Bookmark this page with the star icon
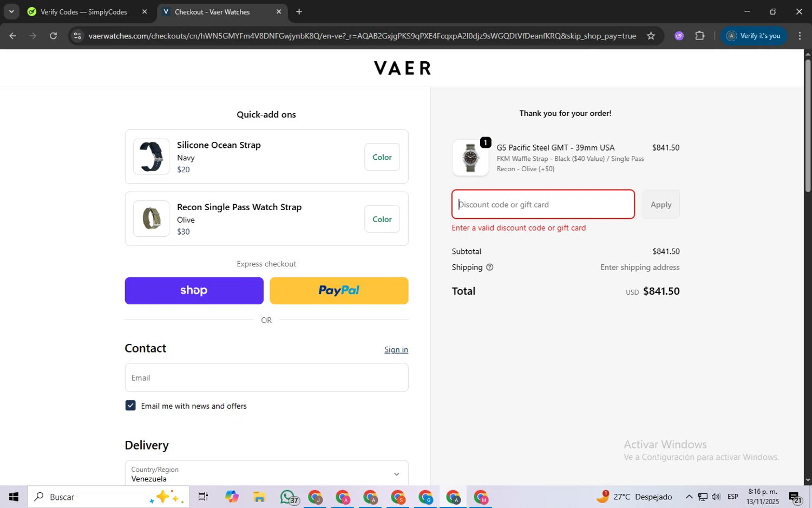 pos(651,36)
